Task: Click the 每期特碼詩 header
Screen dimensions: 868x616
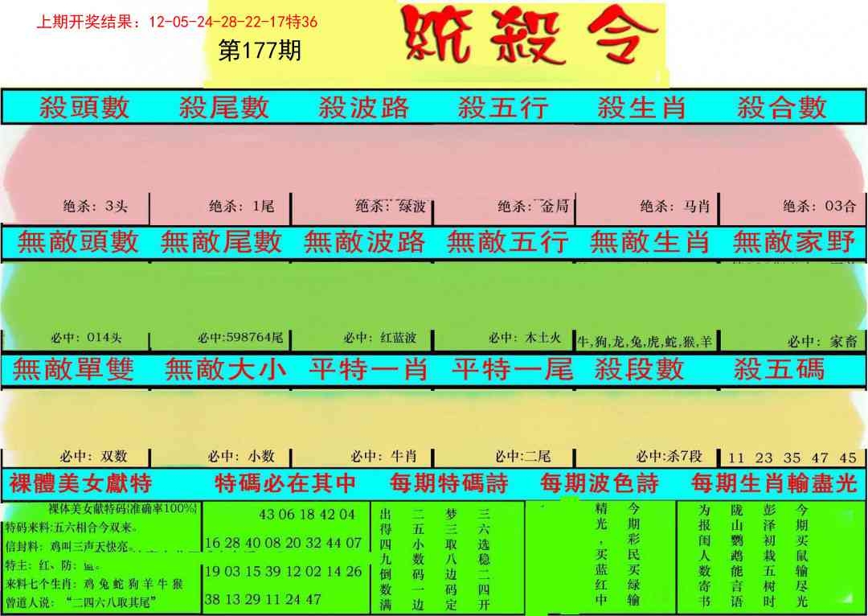Action: [448, 483]
